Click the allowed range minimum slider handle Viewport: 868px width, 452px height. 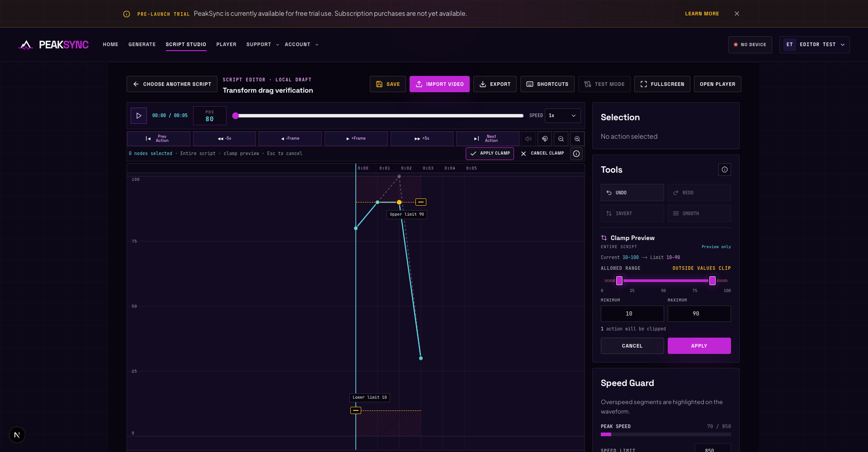[x=619, y=281]
